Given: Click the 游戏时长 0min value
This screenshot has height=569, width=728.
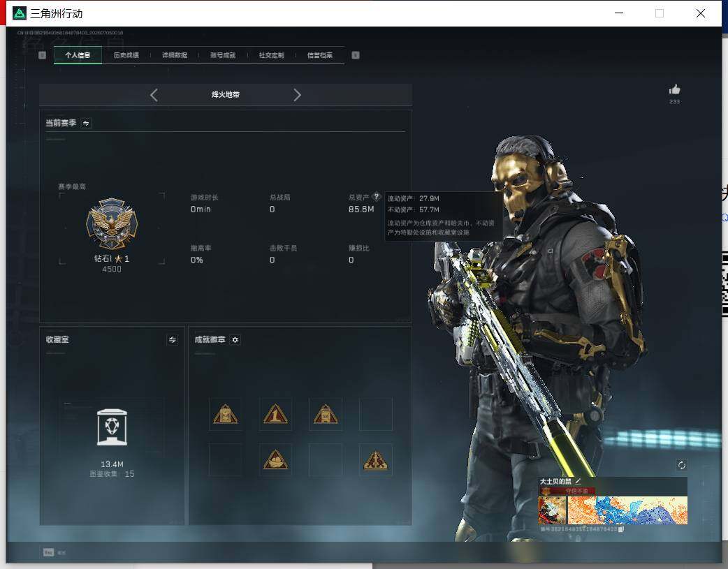Looking at the screenshot, I should pyautogui.click(x=201, y=209).
